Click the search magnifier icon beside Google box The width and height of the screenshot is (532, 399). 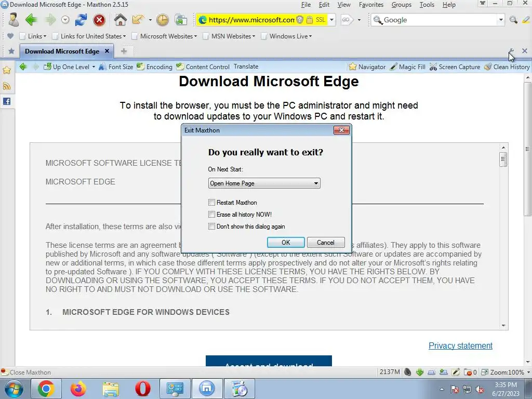tap(513, 20)
